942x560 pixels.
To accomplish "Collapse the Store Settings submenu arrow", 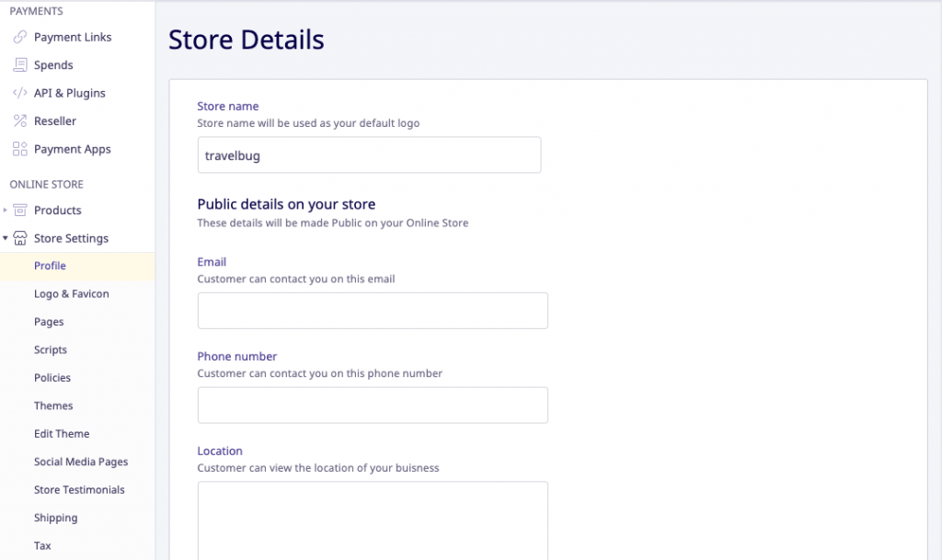I will pyautogui.click(x=6, y=238).
